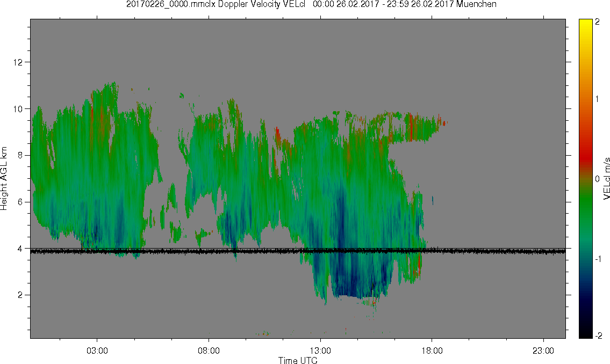Image resolution: width=610 pixels, height=364 pixels.
Task: Click the colorbar label '-2'
Action: click(598, 336)
